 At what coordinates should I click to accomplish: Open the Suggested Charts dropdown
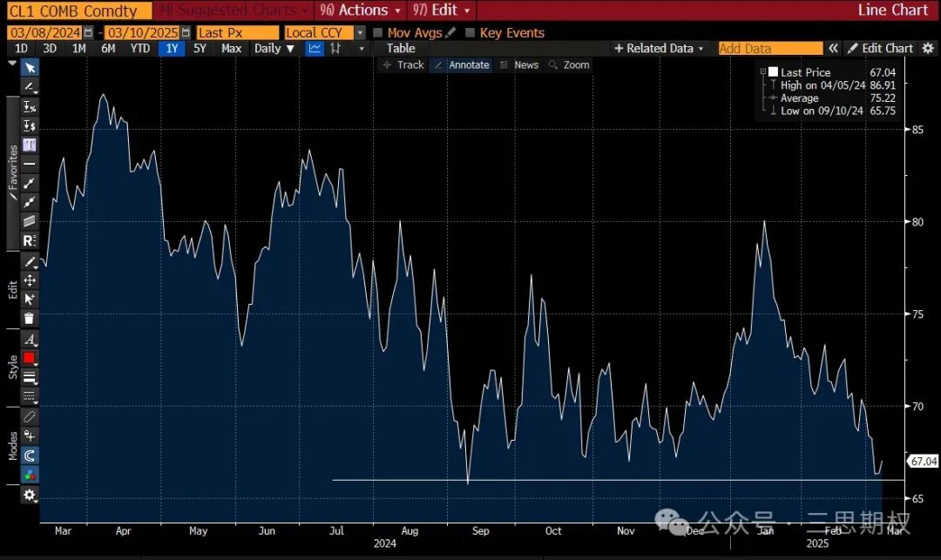tap(233, 10)
